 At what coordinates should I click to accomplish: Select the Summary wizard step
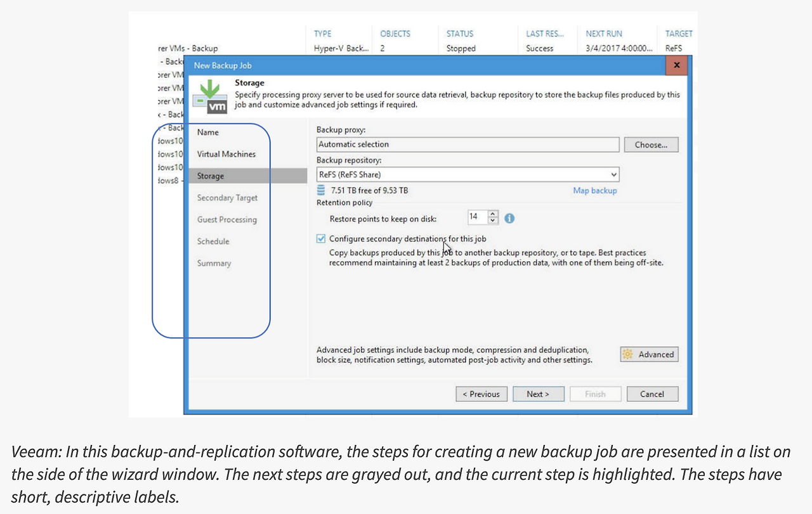214,263
